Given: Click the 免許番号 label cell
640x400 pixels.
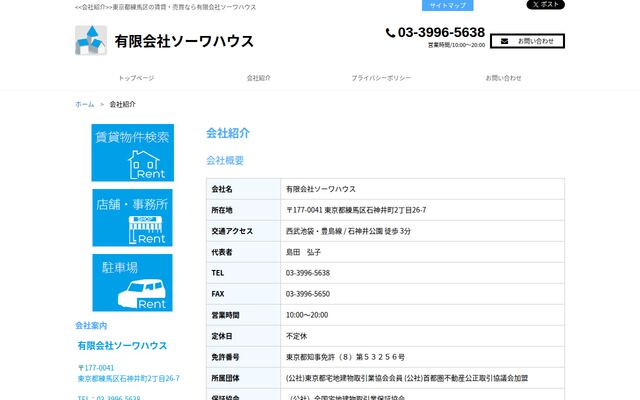Looking at the screenshot, I should pyautogui.click(x=244, y=357).
